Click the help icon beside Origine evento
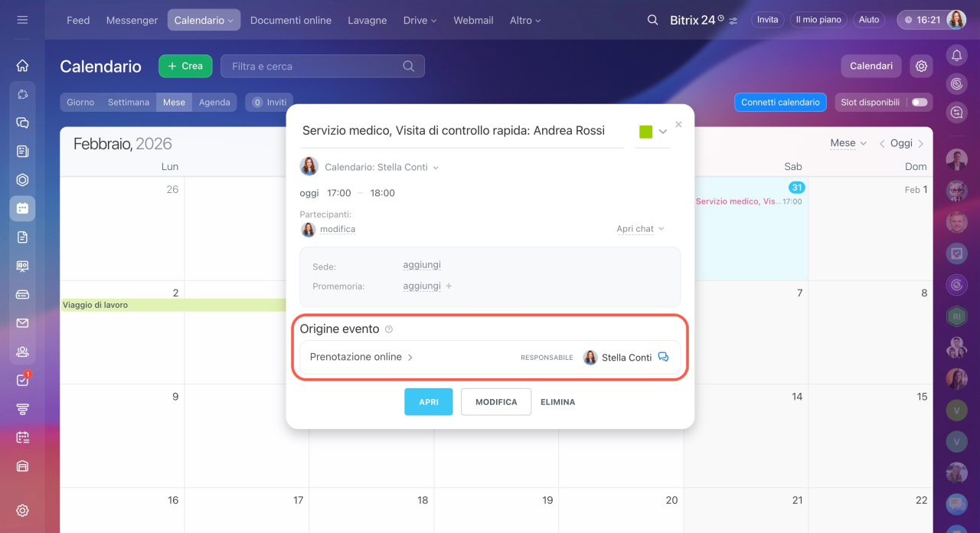The image size is (980, 533). (x=389, y=329)
